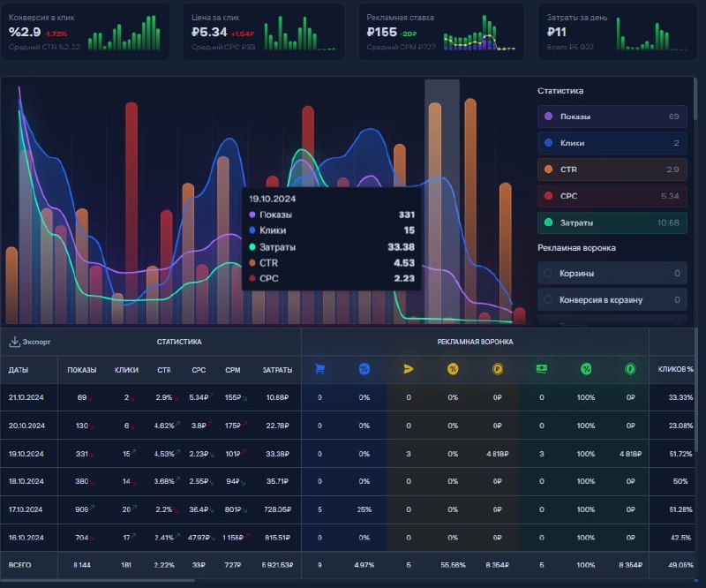Image resolution: width=706 pixels, height=588 pixels.
Task: Click the 8 144 total impressions cell
Action: coord(82,565)
